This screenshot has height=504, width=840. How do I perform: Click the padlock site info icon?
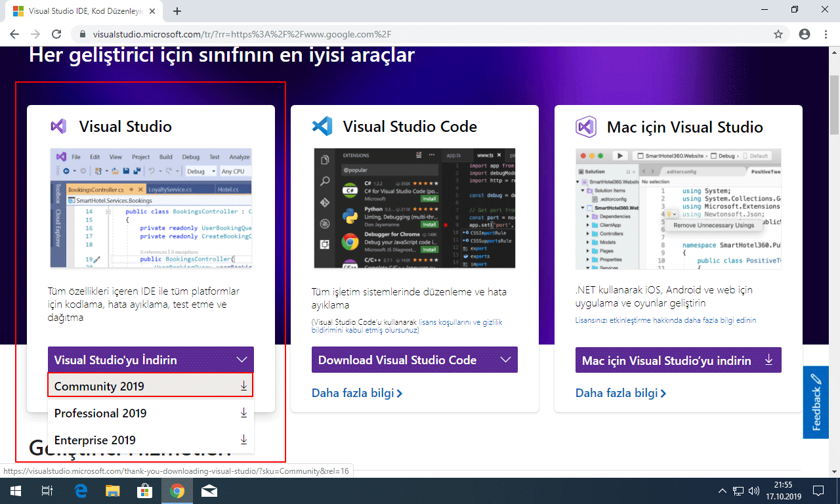pos(83,34)
